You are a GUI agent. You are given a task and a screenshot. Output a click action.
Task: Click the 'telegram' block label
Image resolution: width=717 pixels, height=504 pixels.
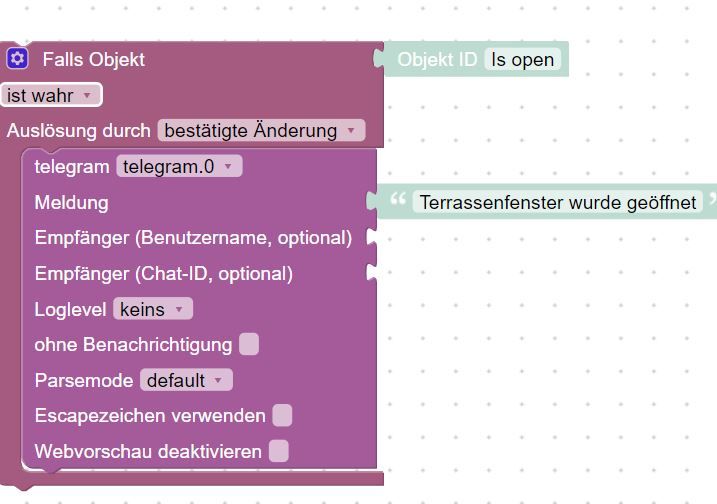[x=72, y=166]
